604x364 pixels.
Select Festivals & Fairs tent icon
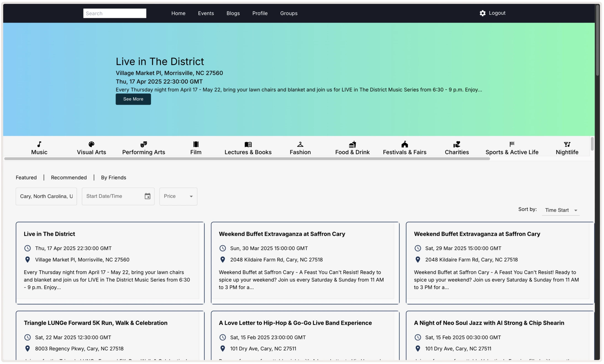point(405,144)
